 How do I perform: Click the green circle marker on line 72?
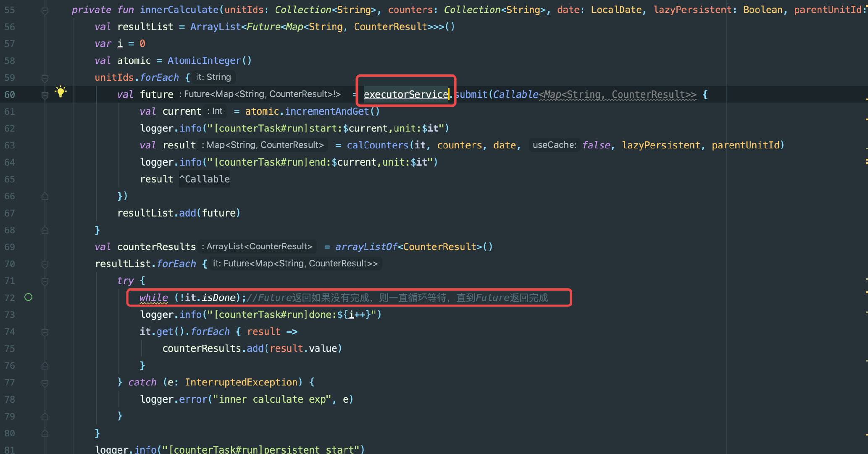click(28, 298)
